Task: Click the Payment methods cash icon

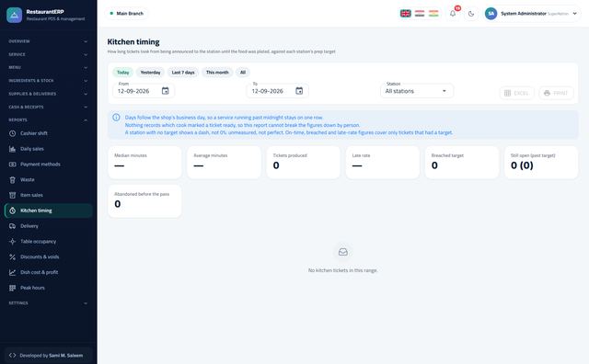Action: 12,165
